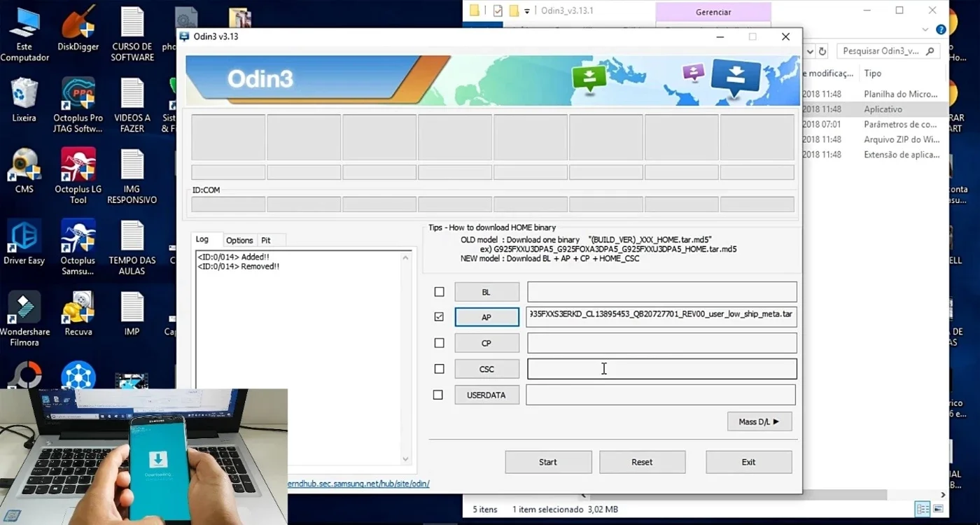Open the Driver Easy shortcut
Viewport: 980px width, 525px height.
24,242
